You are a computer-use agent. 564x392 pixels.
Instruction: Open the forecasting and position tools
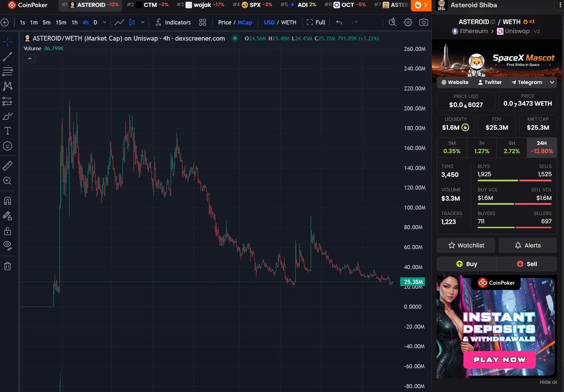pyautogui.click(x=8, y=101)
